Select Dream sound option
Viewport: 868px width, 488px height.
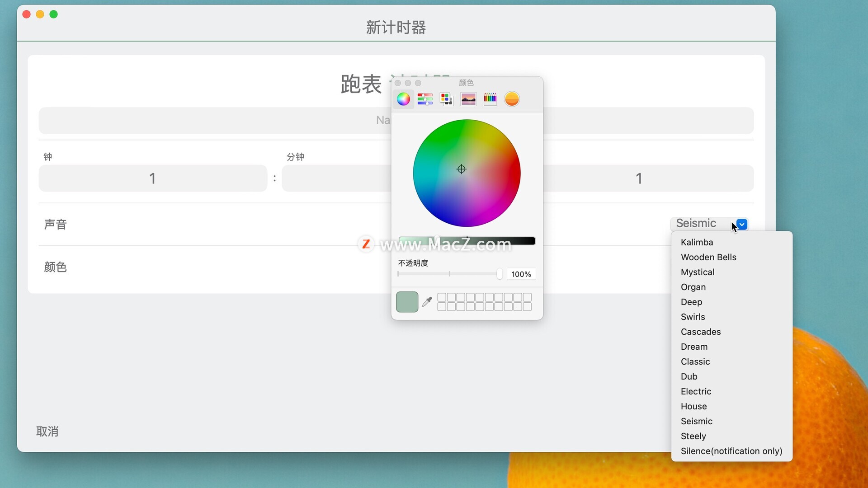(x=732, y=347)
